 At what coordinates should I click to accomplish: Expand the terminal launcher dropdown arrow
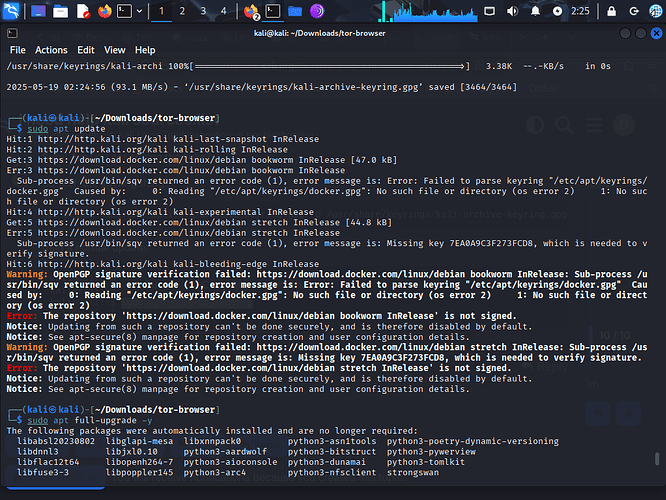(x=139, y=11)
